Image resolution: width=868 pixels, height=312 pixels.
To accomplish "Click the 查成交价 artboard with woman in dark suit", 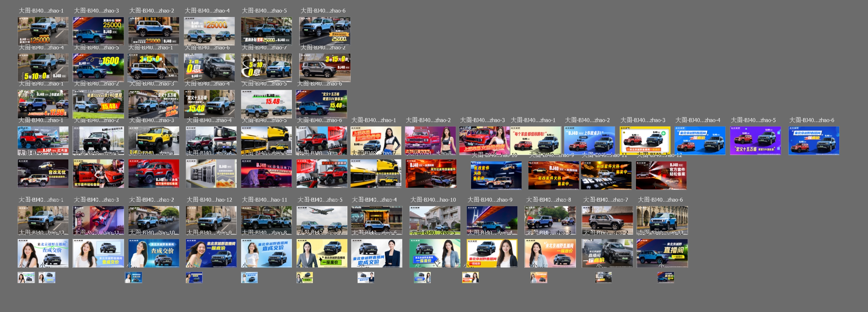I will (377, 254).
